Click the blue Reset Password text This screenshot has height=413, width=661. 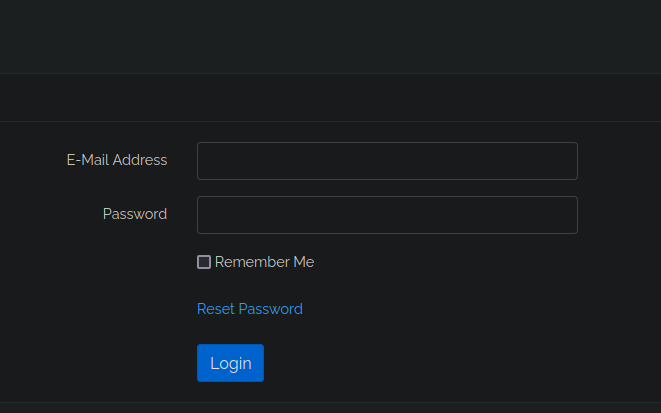pyautogui.click(x=250, y=309)
